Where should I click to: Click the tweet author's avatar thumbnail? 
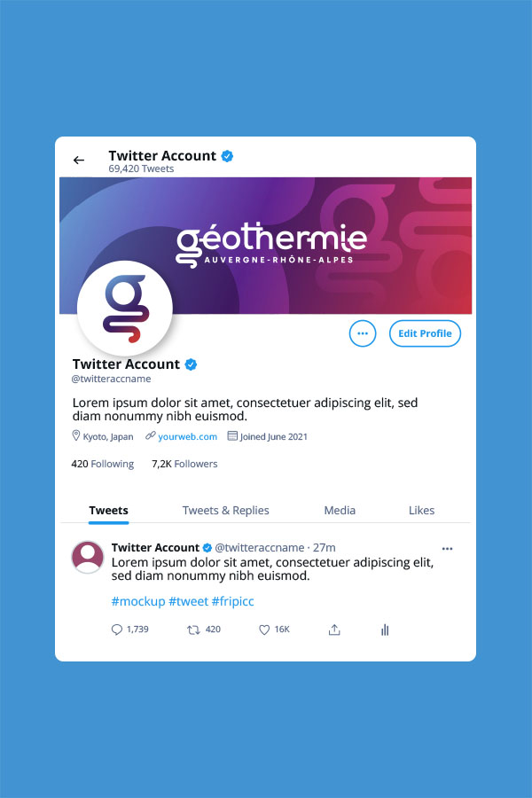point(88,557)
